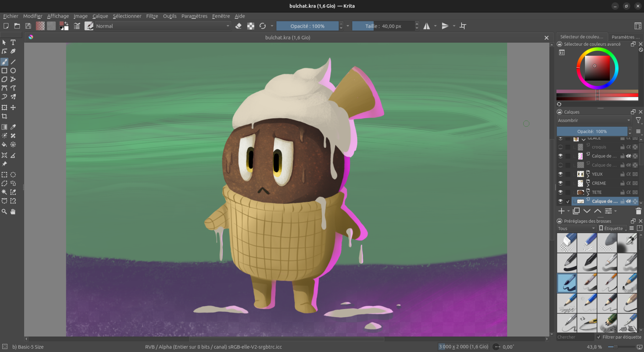Image resolution: width=644 pixels, height=352 pixels.
Task: Enable vertical mirror tool
Action: tap(445, 26)
